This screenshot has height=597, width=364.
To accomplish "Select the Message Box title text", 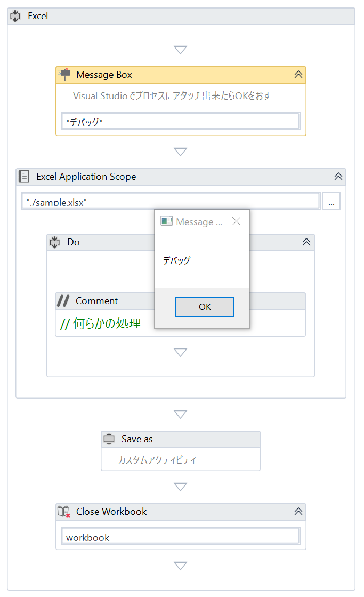I will click(104, 75).
